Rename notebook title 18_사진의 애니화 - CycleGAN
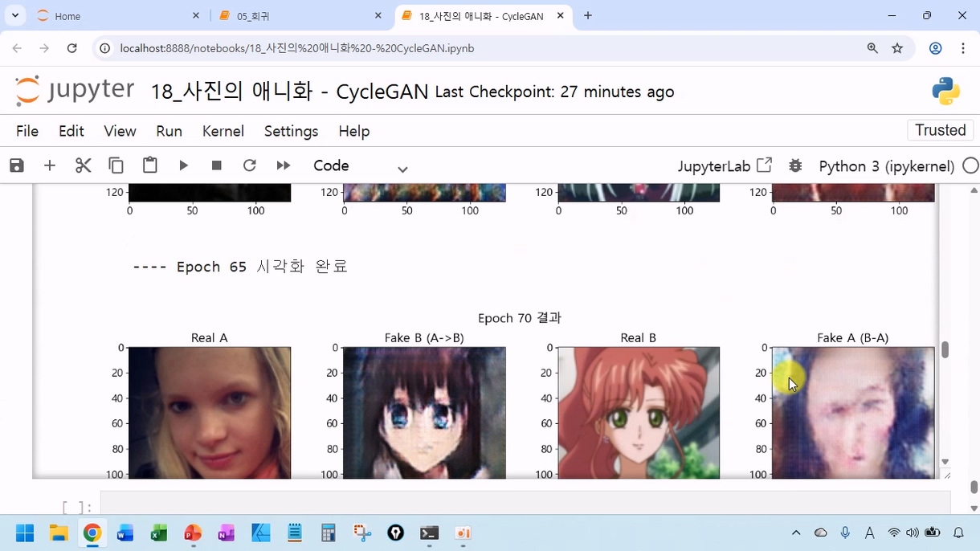 pyautogui.click(x=289, y=92)
